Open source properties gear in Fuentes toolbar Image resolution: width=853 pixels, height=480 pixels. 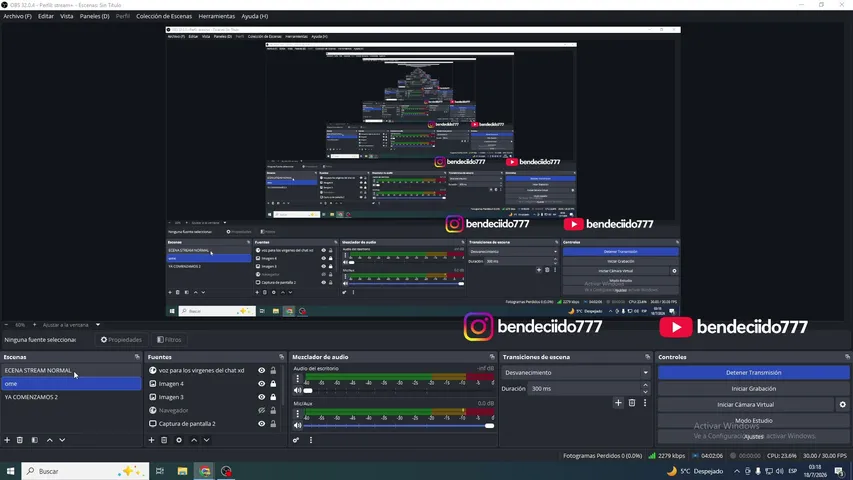pos(178,440)
